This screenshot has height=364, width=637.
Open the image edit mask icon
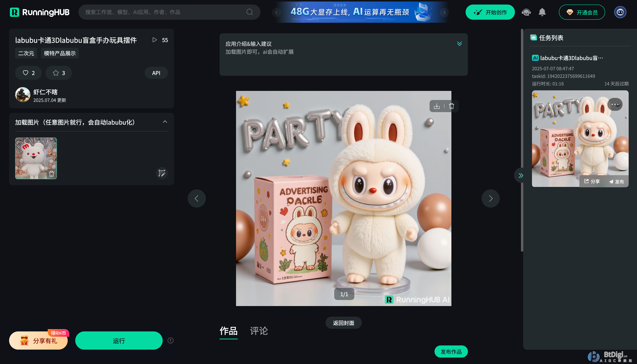(162, 173)
